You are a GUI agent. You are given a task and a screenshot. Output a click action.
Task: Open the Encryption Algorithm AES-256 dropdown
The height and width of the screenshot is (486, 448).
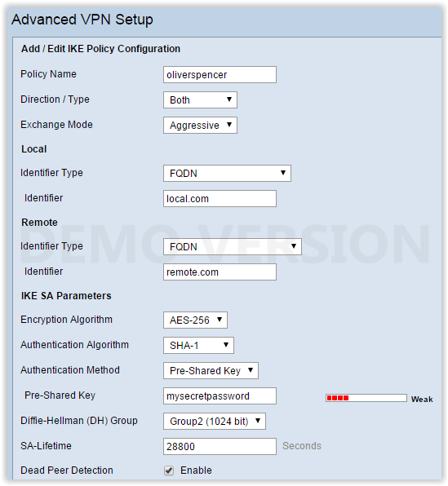195,320
